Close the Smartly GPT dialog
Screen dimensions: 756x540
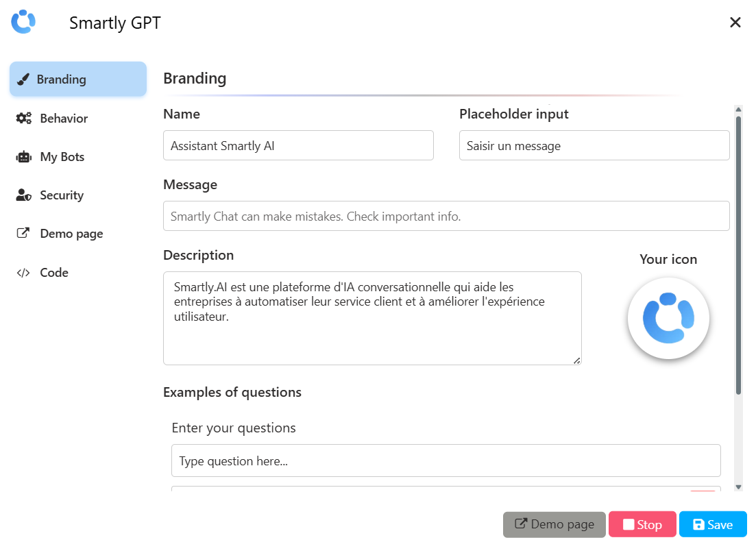[x=735, y=22]
